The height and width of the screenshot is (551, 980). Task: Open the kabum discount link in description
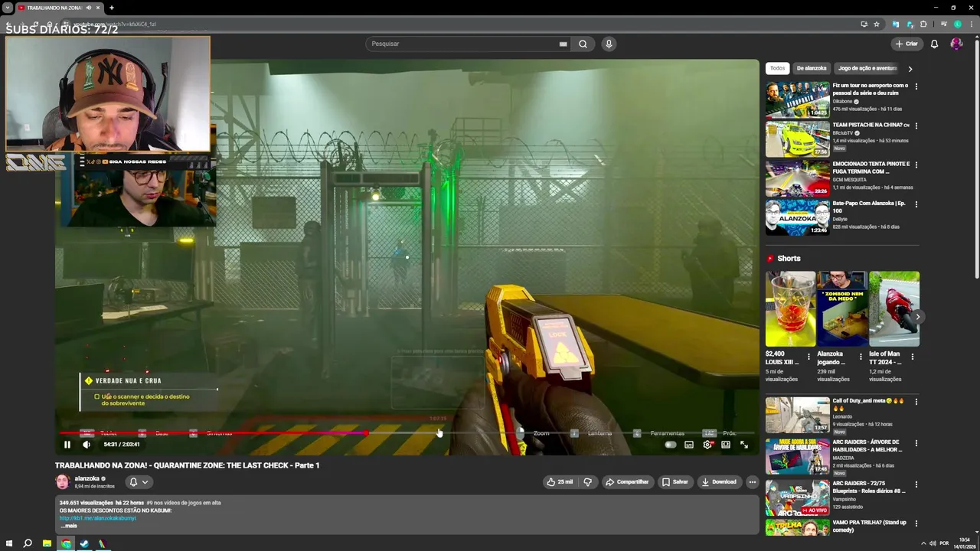98,518
